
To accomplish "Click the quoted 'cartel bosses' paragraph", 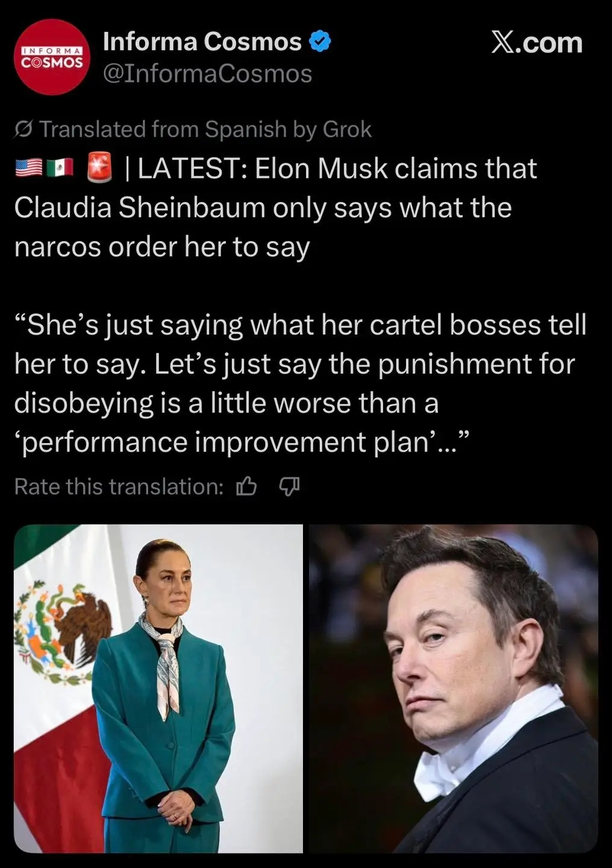I will [x=300, y=383].
